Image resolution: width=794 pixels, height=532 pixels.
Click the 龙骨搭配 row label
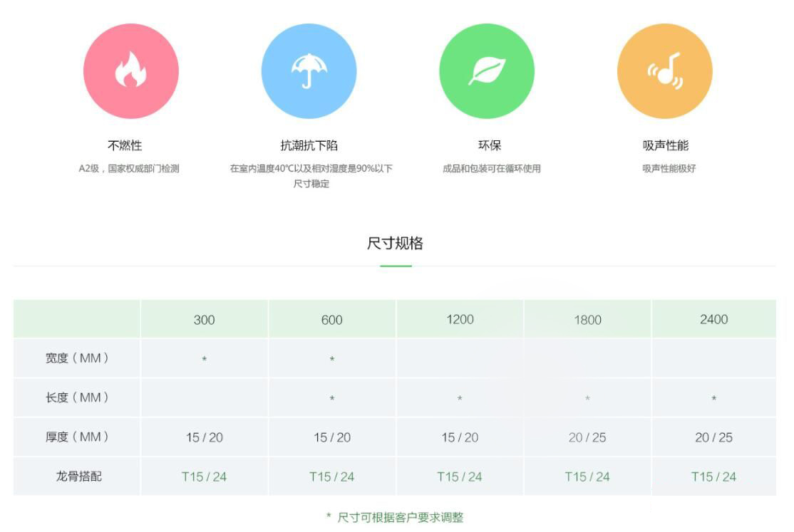pyautogui.click(x=78, y=476)
